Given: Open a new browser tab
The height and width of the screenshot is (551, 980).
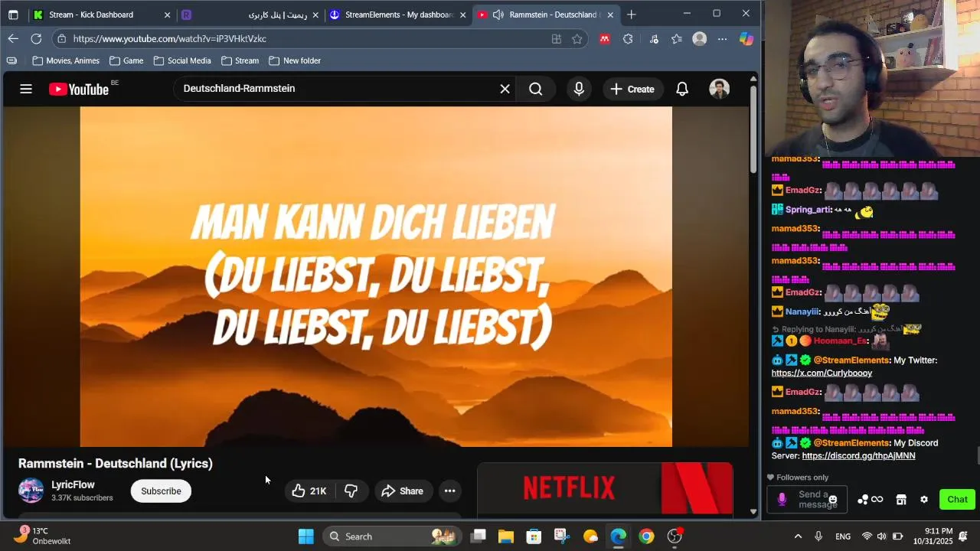Looking at the screenshot, I should (x=631, y=15).
